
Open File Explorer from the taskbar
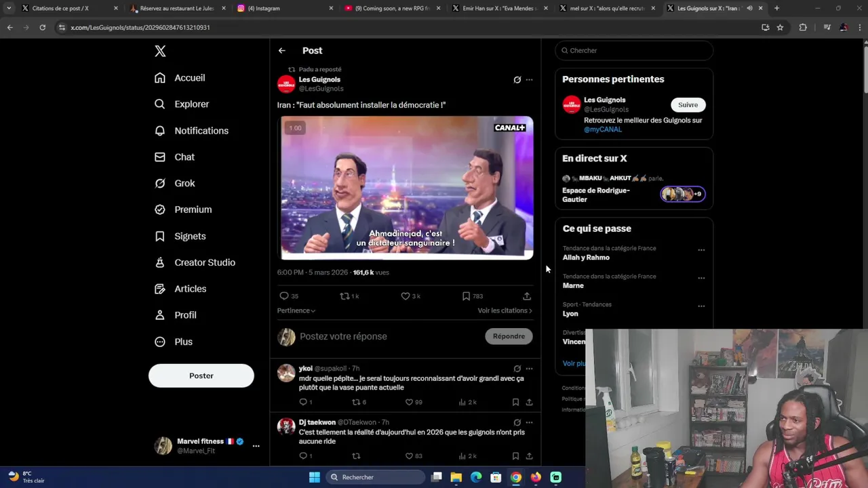click(x=456, y=477)
